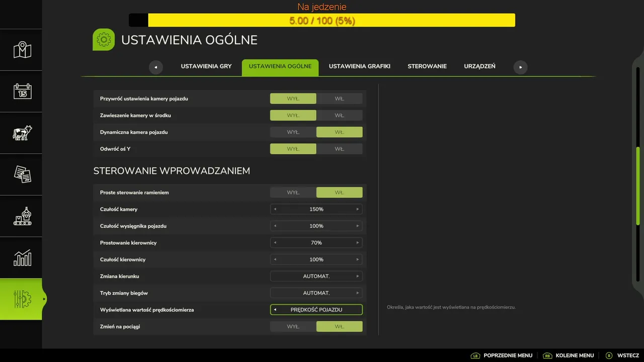
Task: Disable Zmień na pociągi with WYŁ.
Action: coord(293,327)
